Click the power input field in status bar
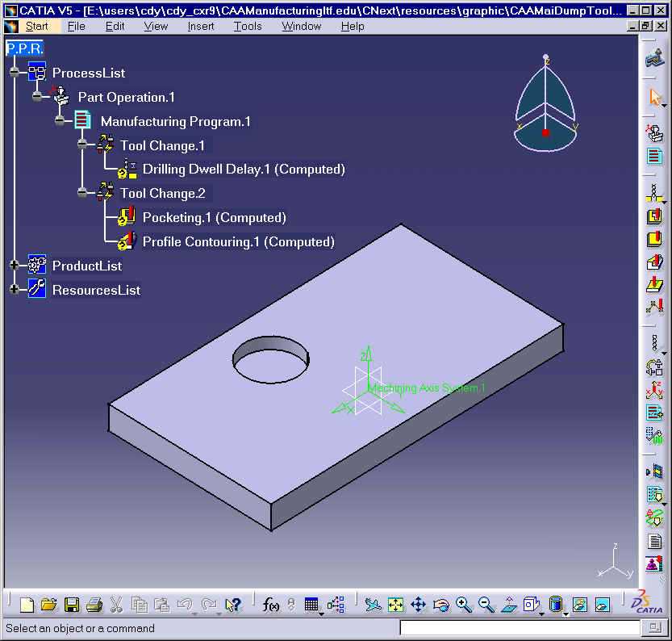 pyautogui.click(x=520, y=628)
